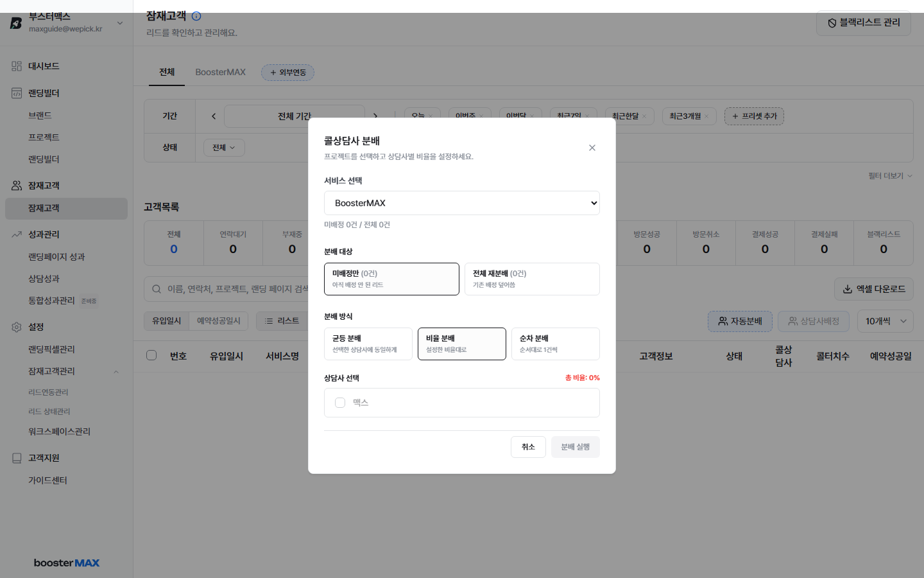Screen dimensions: 924x578
Task: Open 상담성과 menu item
Action: tap(44, 279)
